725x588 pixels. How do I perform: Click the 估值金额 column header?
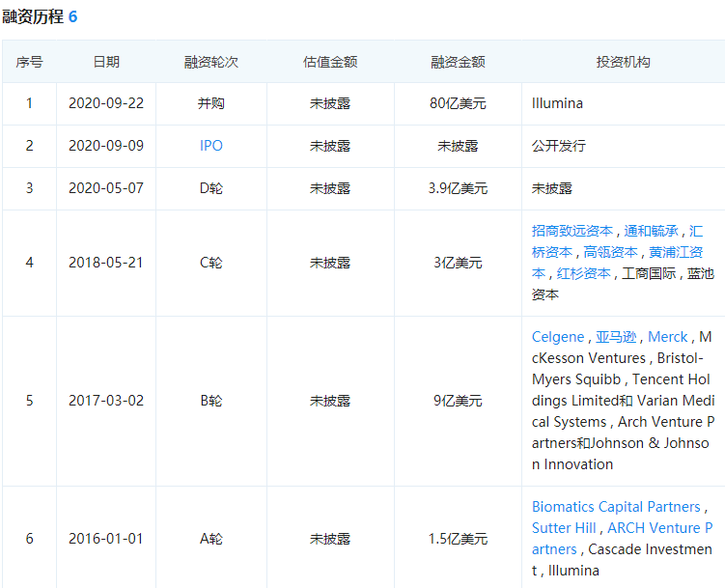click(x=330, y=62)
